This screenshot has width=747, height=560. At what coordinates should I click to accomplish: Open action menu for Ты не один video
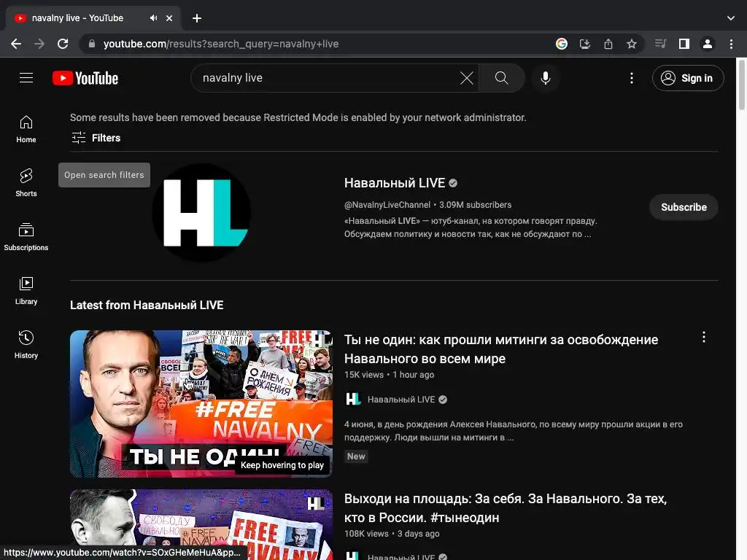tap(704, 337)
